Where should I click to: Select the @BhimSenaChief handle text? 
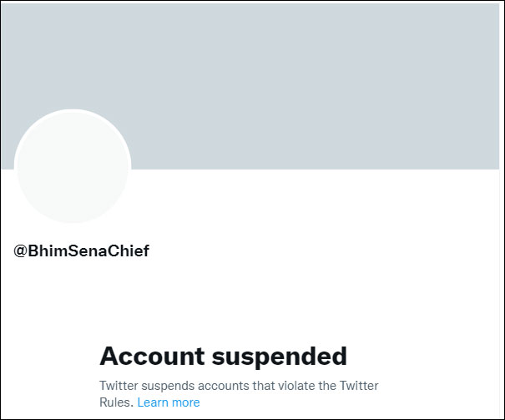pyautogui.click(x=81, y=250)
